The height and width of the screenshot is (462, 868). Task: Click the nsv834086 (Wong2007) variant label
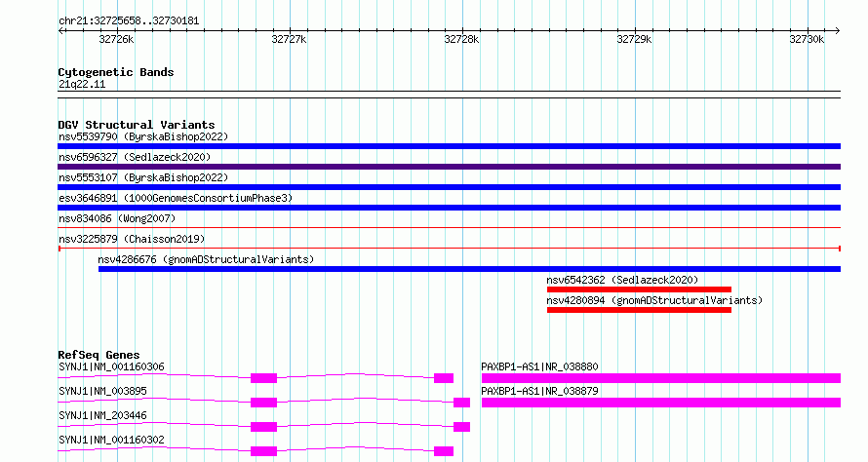coord(117,218)
